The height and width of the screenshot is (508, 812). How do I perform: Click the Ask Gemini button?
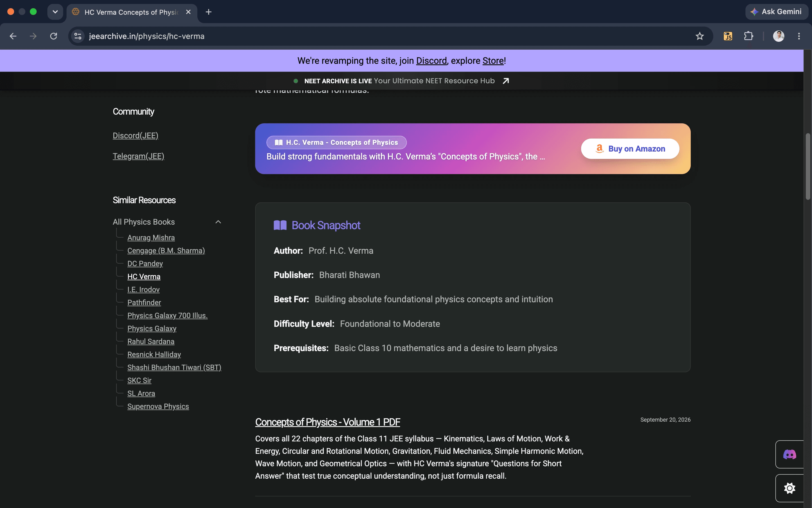(776, 12)
